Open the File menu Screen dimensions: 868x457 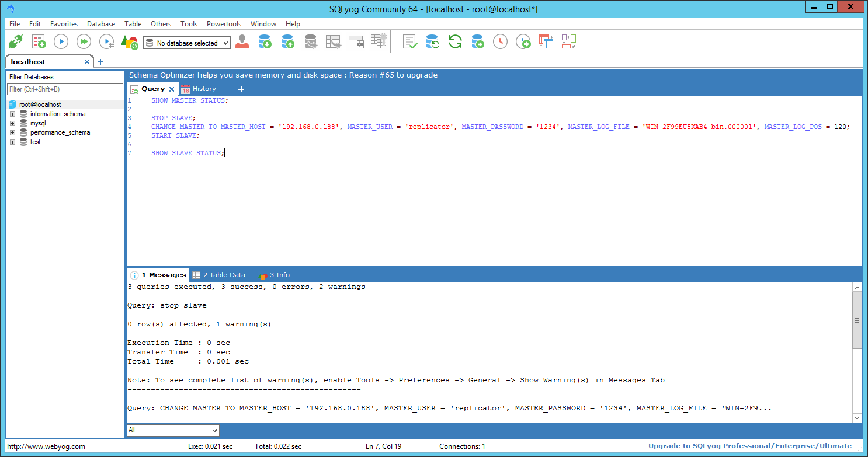click(15, 24)
